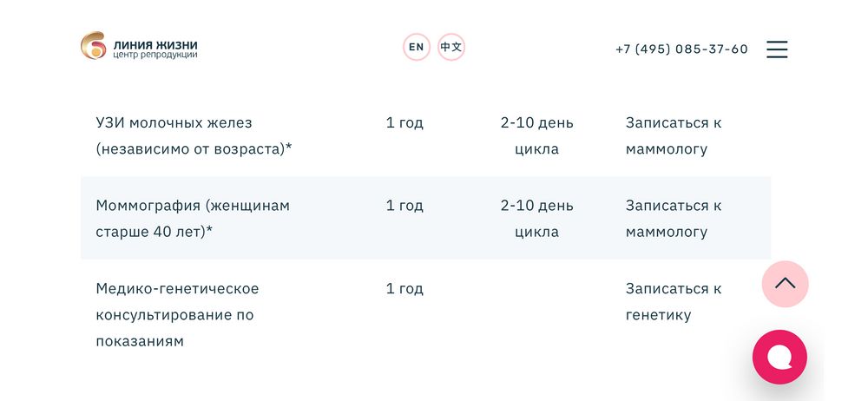Call the +7 (495) 085-37-60 phone number
The height and width of the screenshot is (401, 868).
pos(681,49)
